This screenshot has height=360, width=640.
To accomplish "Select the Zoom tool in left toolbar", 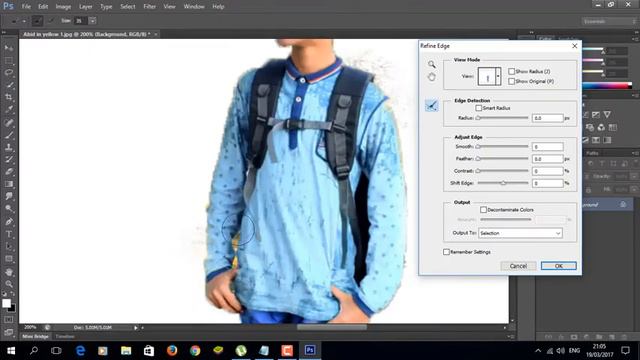I will click(9, 284).
